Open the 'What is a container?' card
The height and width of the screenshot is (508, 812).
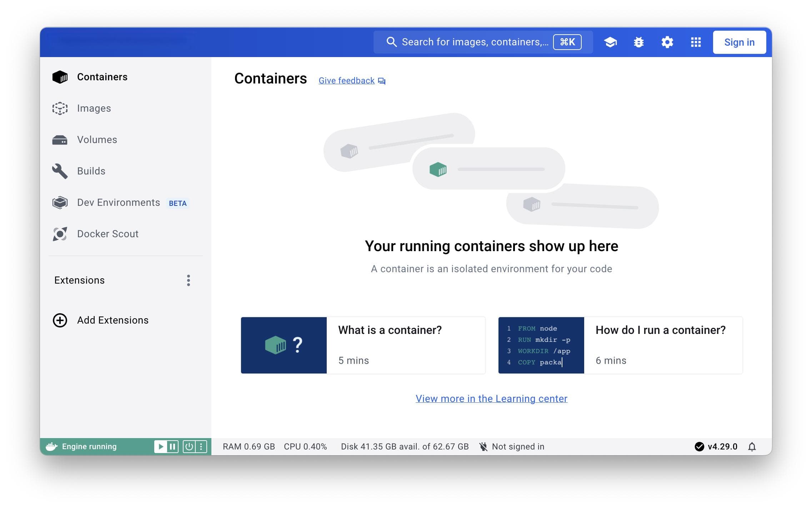tap(363, 345)
